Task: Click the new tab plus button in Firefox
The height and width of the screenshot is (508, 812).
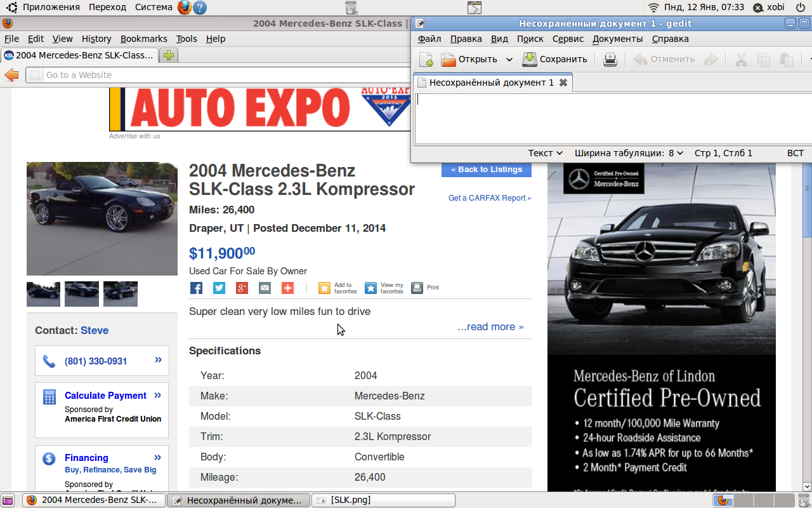Action: pyautogui.click(x=168, y=55)
